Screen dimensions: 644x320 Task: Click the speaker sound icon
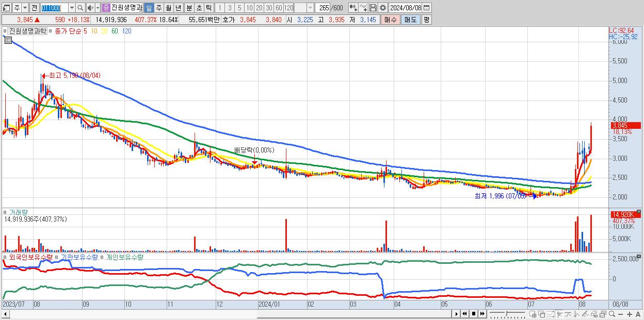(90, 8)
